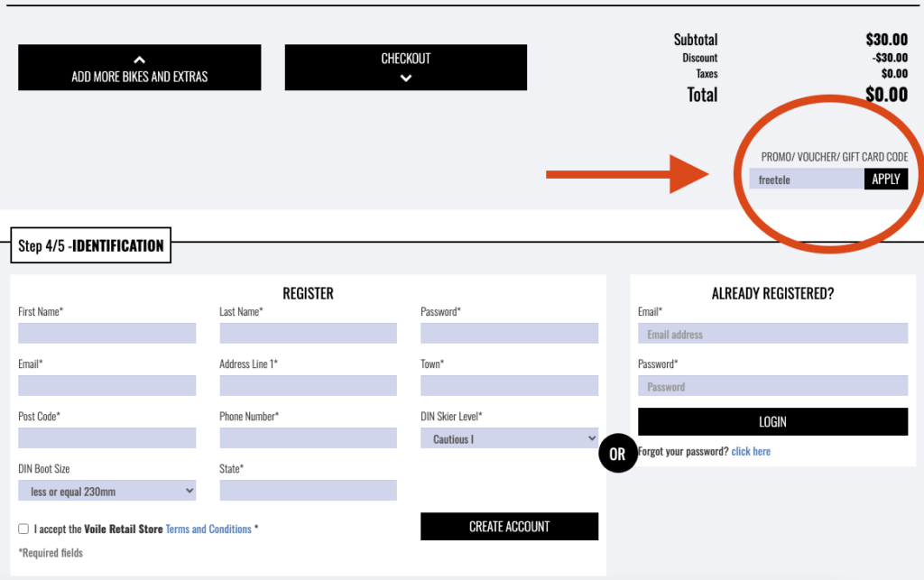Open the Terms and Conditions link

click(x=208, y=529)
